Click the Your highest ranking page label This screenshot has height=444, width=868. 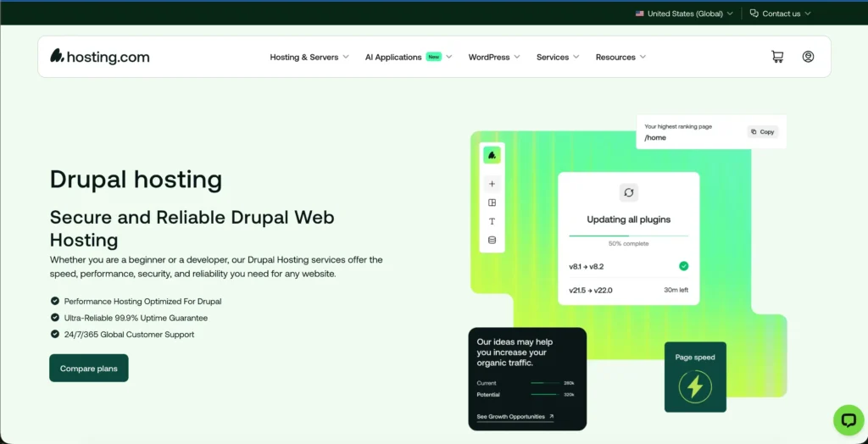pyautogui.click(x=678, y=126)
